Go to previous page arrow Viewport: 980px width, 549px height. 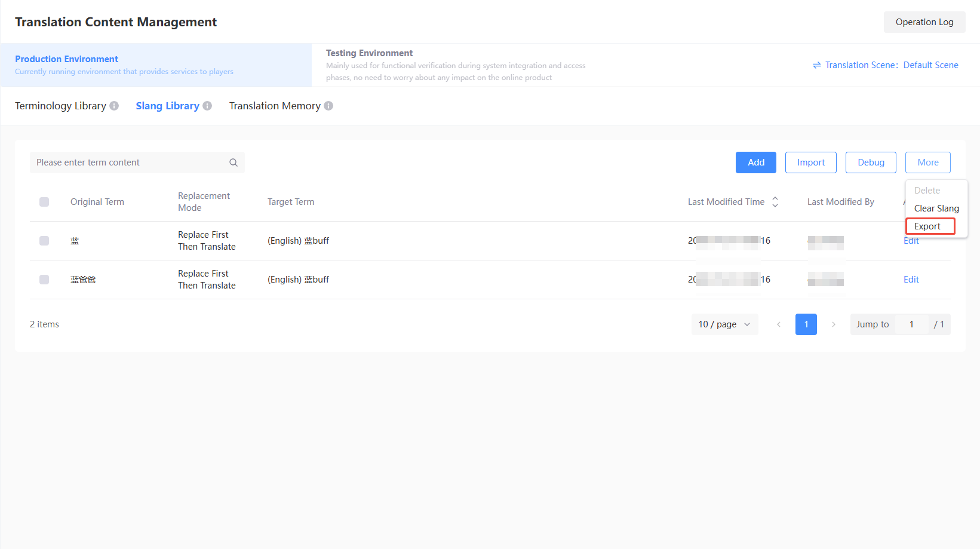click(x=779, y=324)
